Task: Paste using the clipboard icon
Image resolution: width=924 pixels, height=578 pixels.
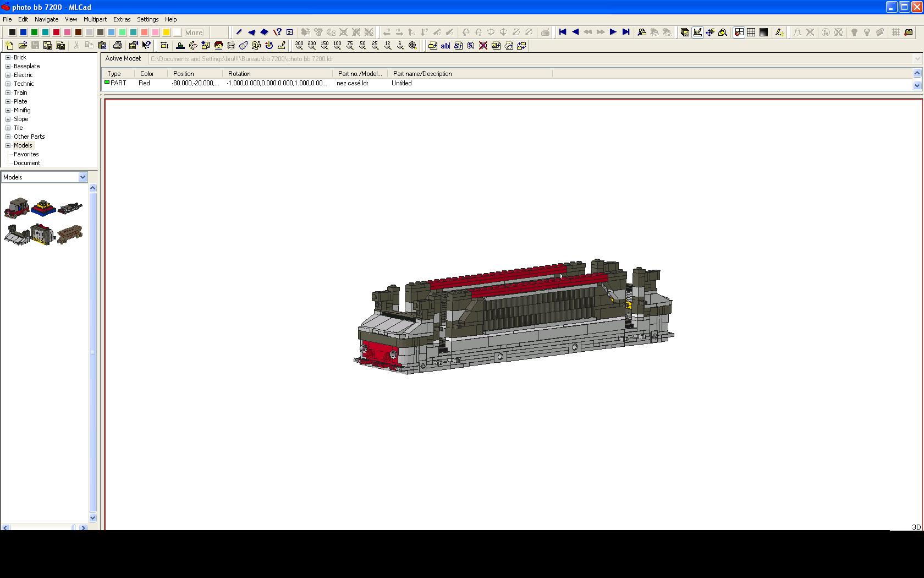Action: pyautogui.click(x=102, y=46)
